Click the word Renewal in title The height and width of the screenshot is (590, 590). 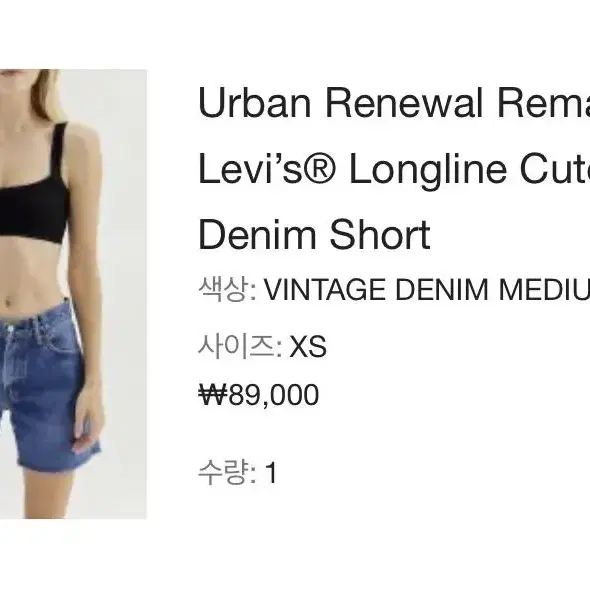(x=404, y=102)
